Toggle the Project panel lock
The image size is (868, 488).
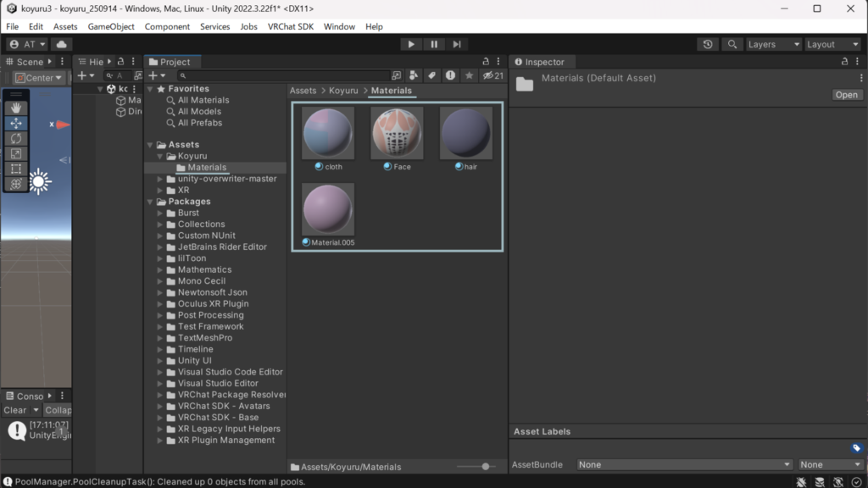click(486, 62)
